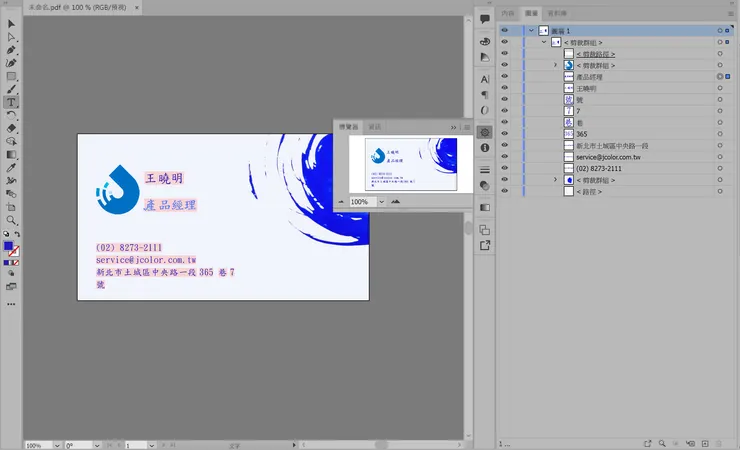Switch to the 內容 panel tab
This screenshot has height=450, width=740.
(x=508, y=13)
